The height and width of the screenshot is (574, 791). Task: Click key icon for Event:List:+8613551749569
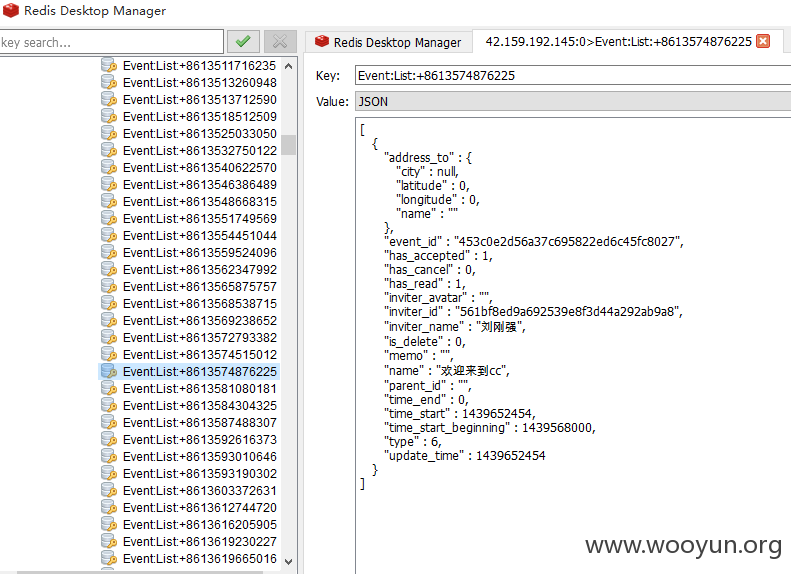pyautogui.click(x=109, y=218)
